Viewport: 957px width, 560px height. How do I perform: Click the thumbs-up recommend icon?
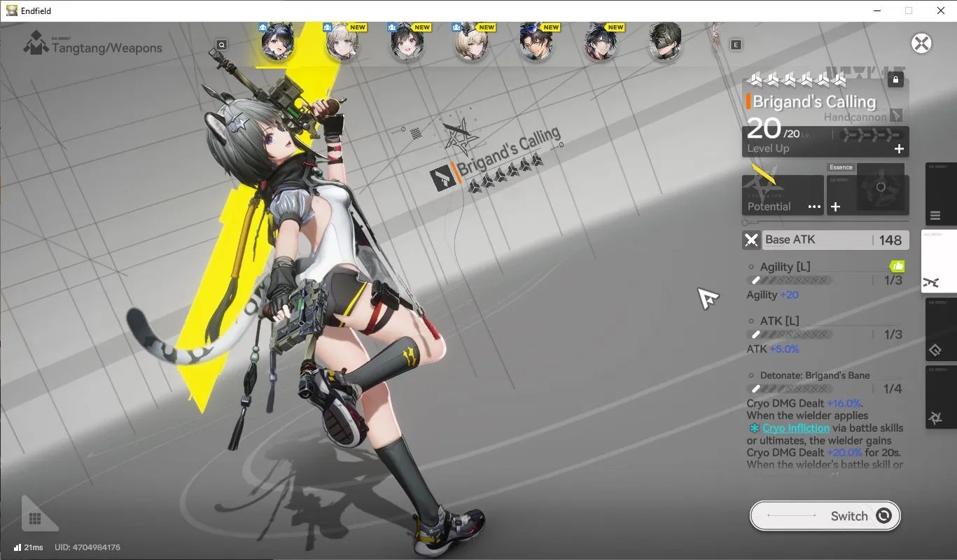(897, 266)
